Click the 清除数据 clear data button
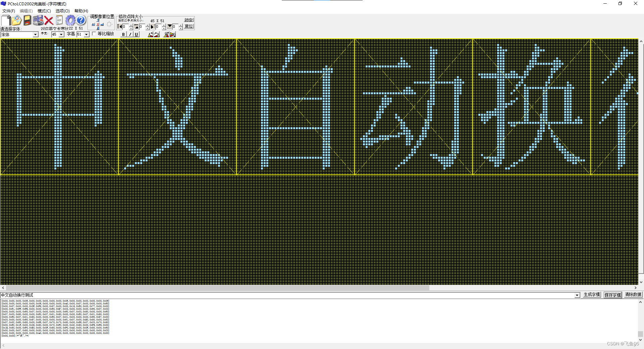Screen dimensions: 644x349 [633, 295]
